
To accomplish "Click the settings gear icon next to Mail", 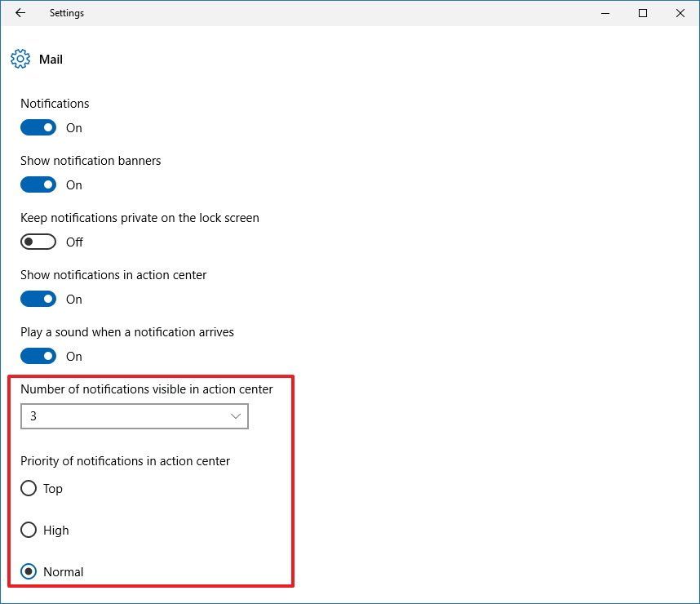I will click(x=20, y=59).
